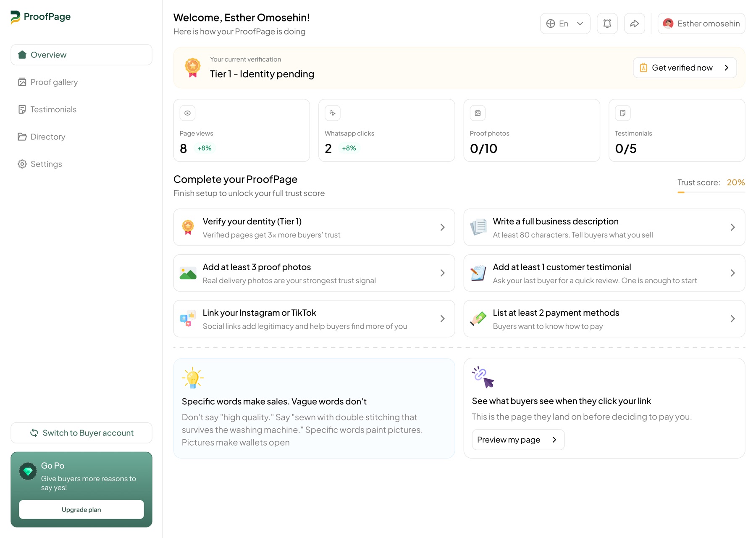The image size is (756, 538).
Task: Open Directory in sidebar
Action: pos(81,137)
